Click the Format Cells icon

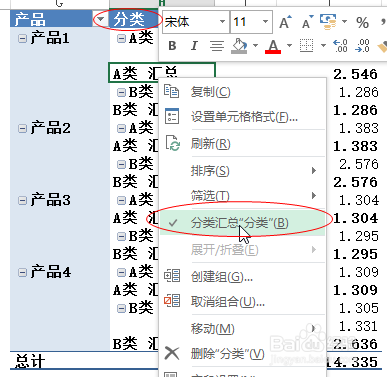point(172,116)
